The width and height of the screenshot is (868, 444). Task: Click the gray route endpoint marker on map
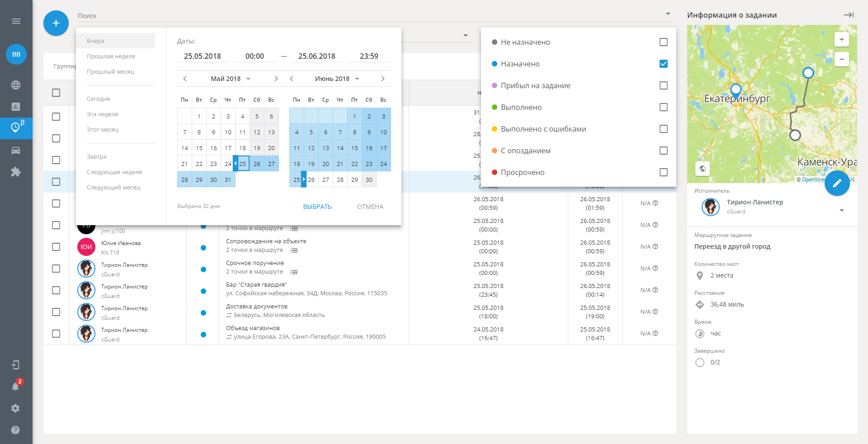795,135
